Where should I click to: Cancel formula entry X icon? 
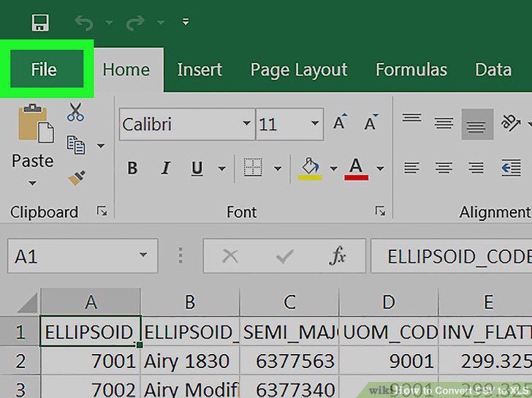230,256
